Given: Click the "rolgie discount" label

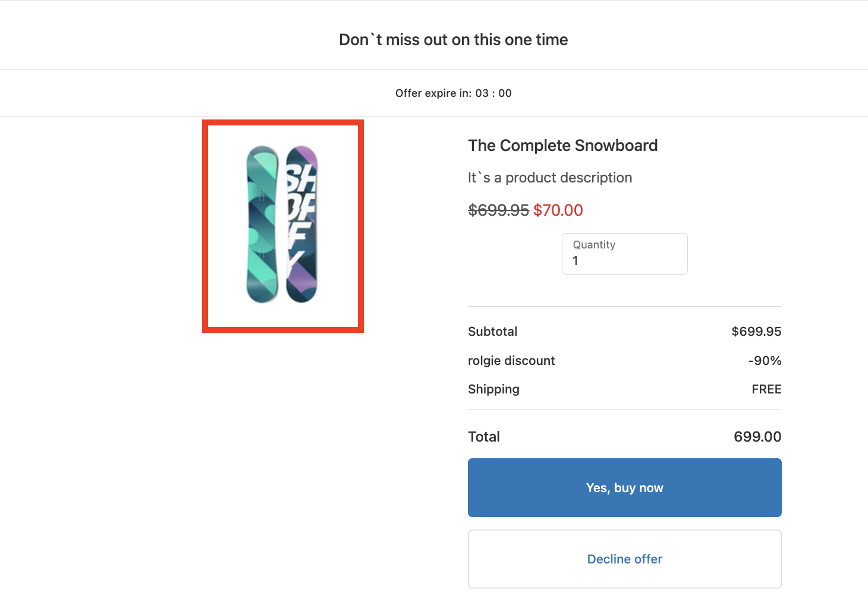Looking at the screenshot, I should (x=511, y=361).
